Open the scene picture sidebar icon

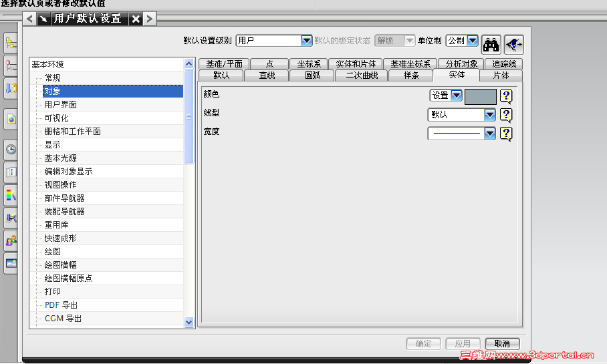coord(11,263)
